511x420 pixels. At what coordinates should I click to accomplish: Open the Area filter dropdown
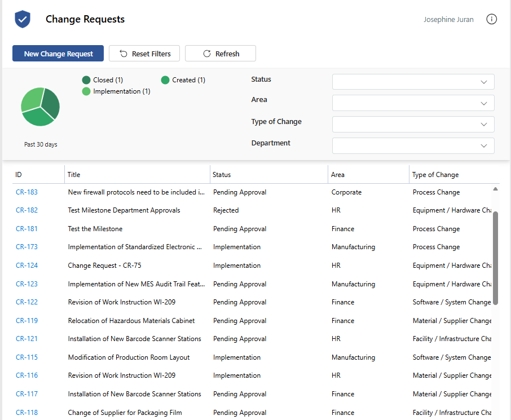(413, 103)
